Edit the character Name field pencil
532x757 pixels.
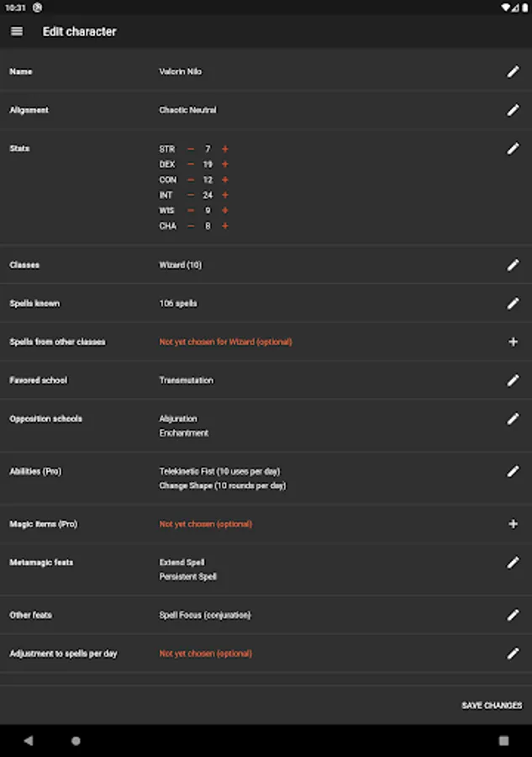513,71
